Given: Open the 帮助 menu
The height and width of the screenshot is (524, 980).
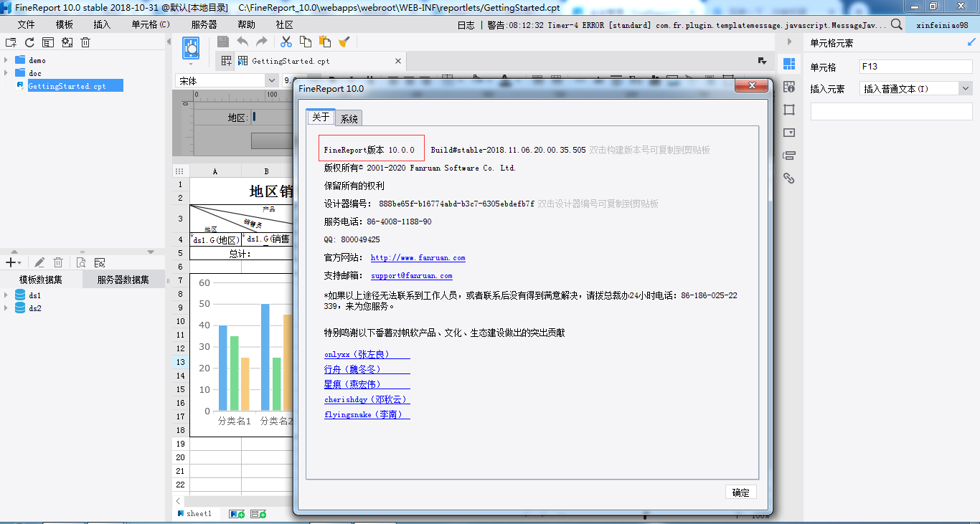Looking at the screenshot, I should click(x=246, y=24).
